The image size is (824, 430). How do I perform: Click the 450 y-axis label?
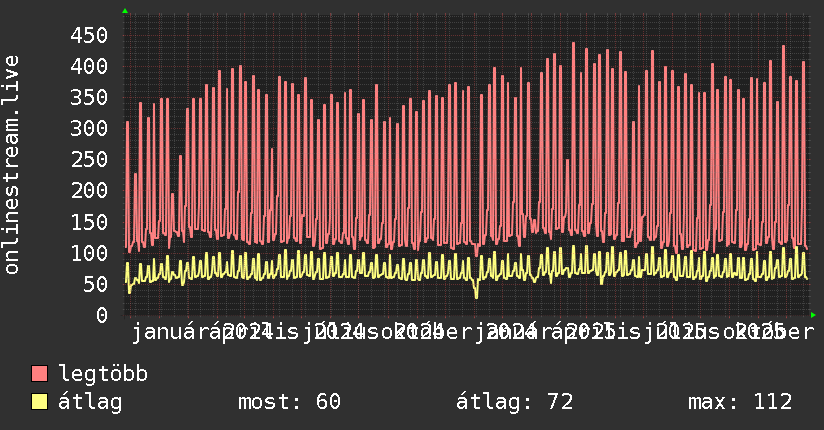89,36
